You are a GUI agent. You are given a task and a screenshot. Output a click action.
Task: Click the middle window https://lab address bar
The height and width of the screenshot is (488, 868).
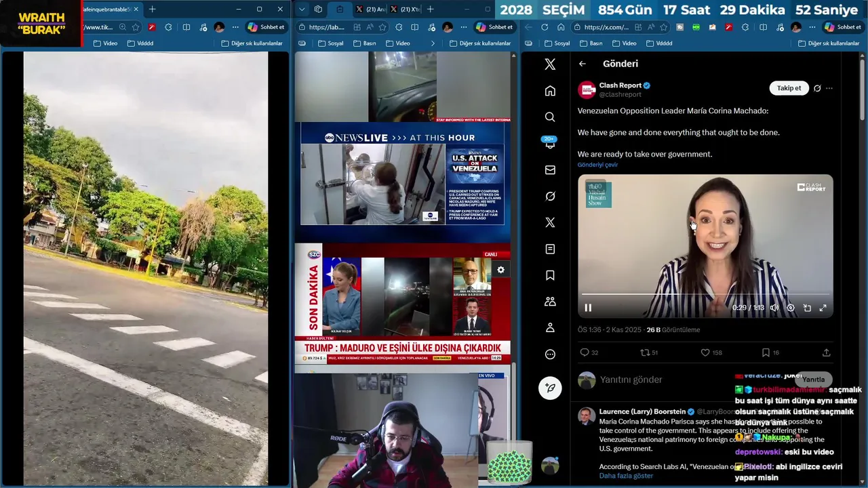click(x=325, y=27)
